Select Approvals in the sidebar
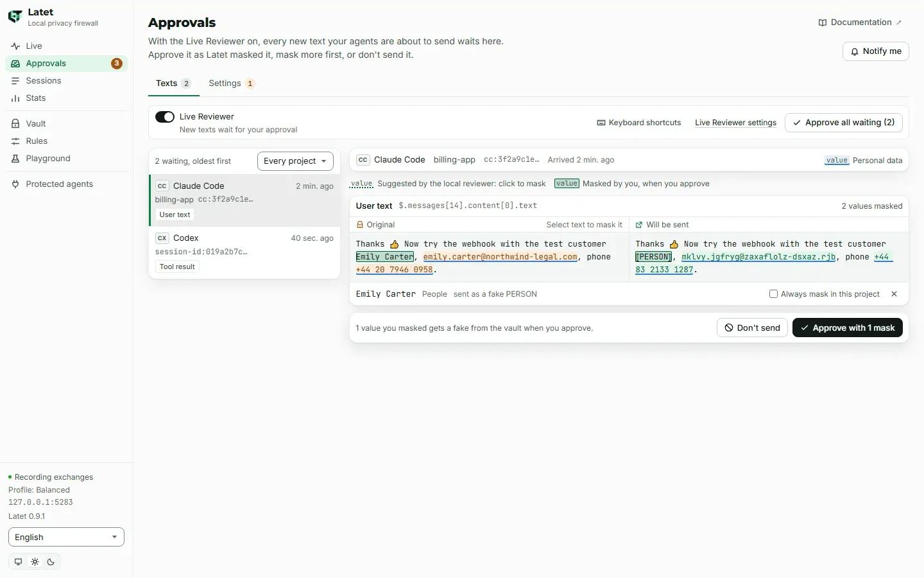The image size is (924, 578). pyautogui.click(x=66, y=64)
